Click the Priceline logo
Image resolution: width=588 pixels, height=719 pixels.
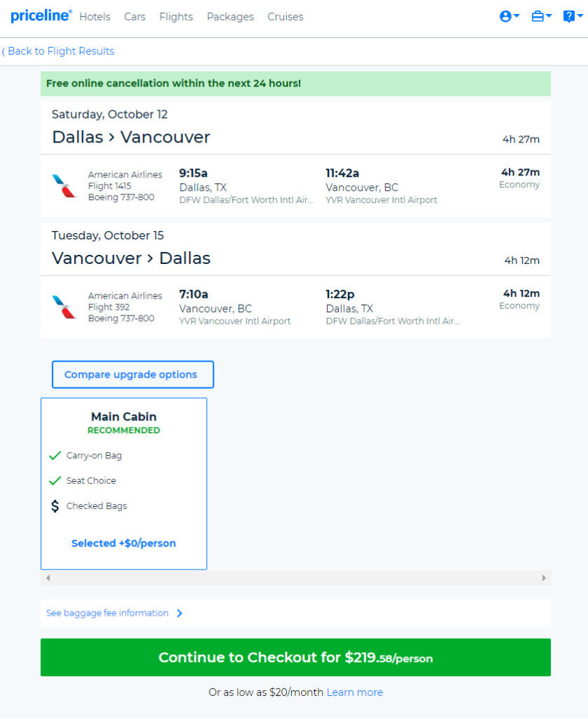point(41,16)
